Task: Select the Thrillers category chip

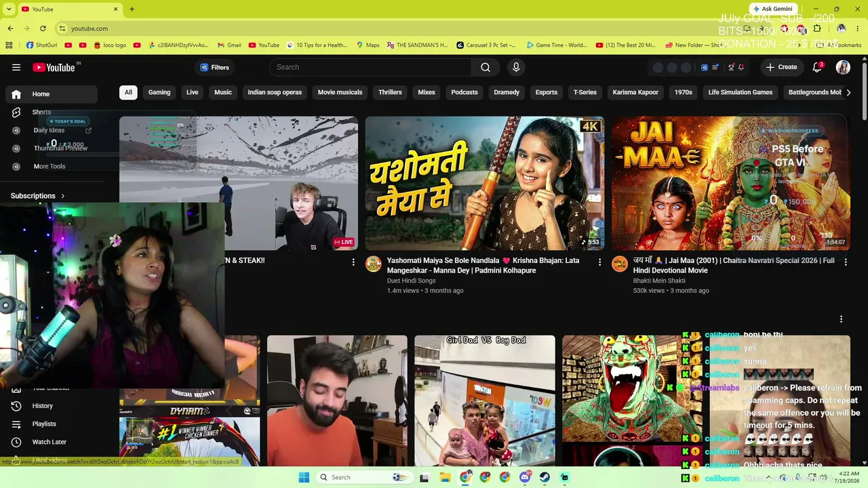Action: click(x=391, y=92)
